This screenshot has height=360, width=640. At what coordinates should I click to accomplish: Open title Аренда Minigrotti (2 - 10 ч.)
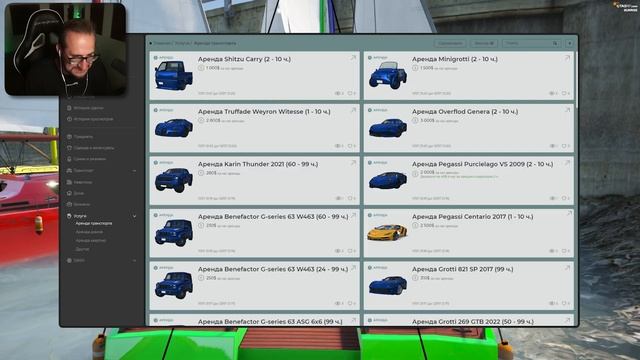click(455, 59)
